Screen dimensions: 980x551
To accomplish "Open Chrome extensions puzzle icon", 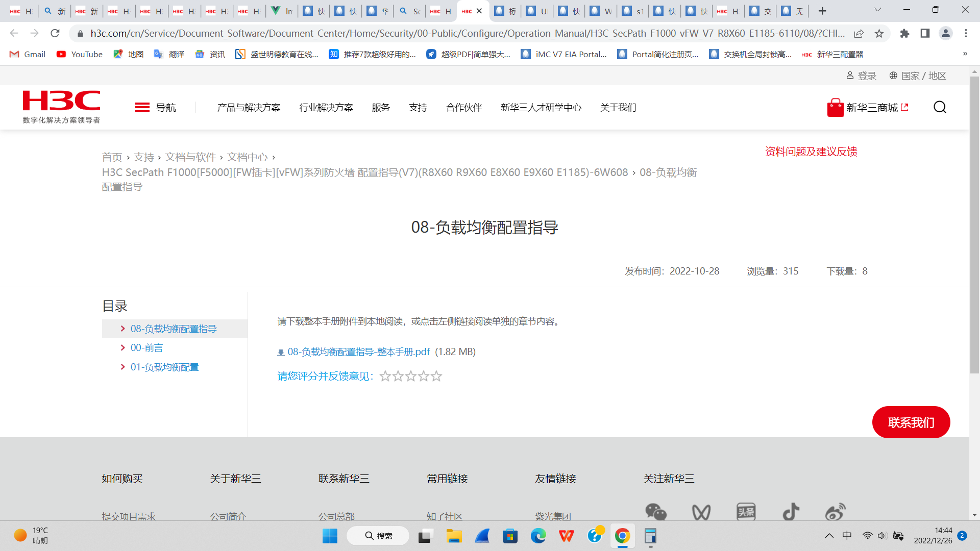I will point(904,34).
